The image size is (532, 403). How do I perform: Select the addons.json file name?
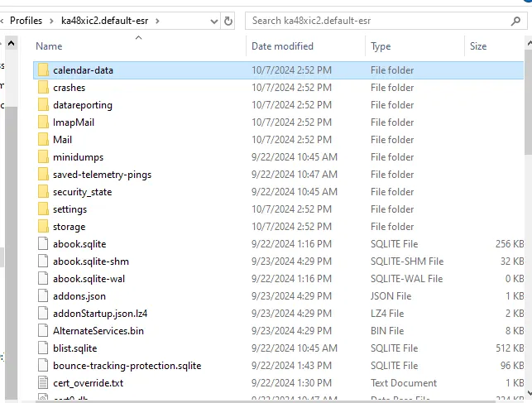coord(79,296)
